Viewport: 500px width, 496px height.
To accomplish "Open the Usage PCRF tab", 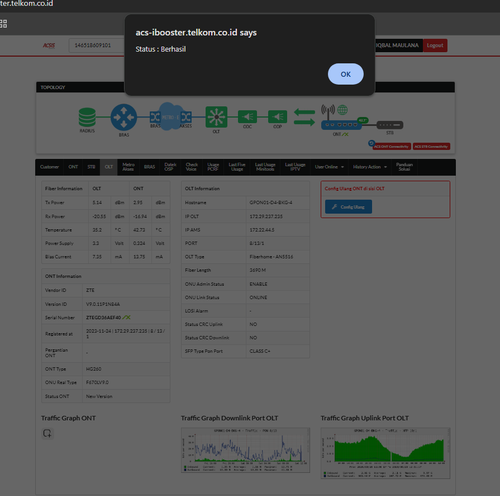I will click(x=213, y=167).
